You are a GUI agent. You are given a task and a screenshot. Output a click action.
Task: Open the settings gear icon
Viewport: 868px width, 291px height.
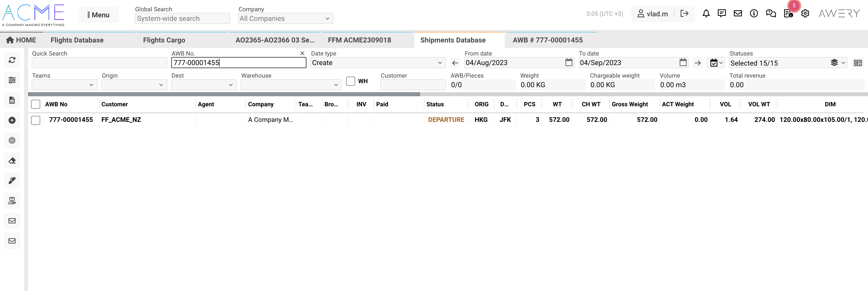[x=805, y=14]
